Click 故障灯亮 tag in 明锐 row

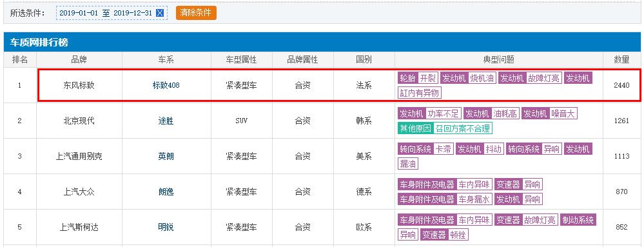tap(540, 219)
